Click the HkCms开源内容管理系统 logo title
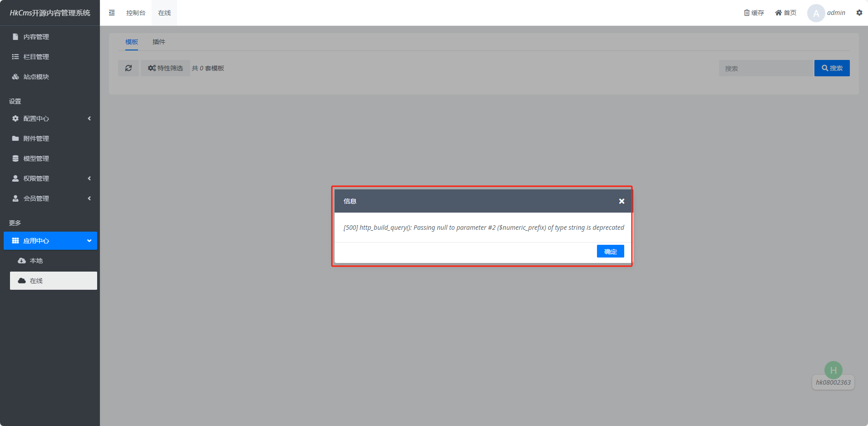Viewport: 868px width, 426px height. pos(50,13)
